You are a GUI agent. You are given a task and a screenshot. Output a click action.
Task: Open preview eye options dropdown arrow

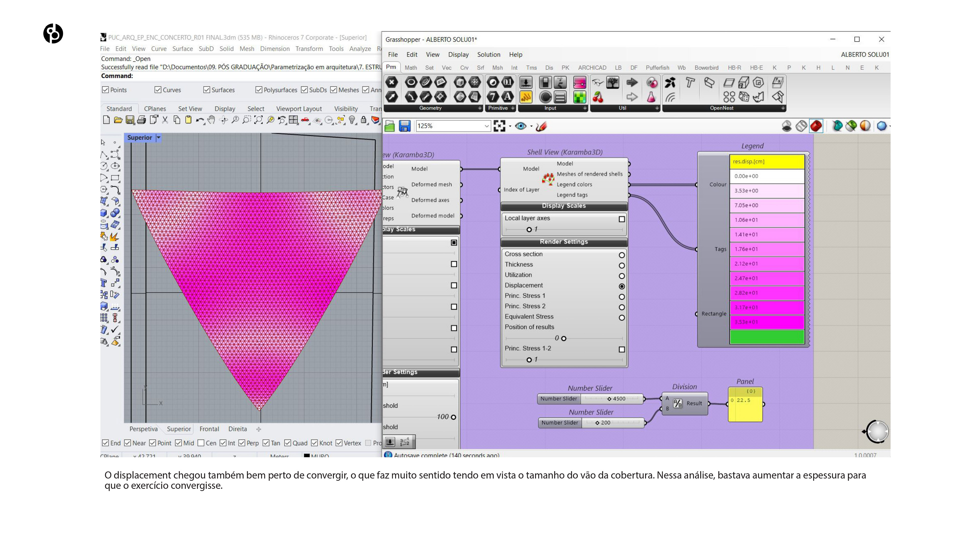(x=531, y=126)
